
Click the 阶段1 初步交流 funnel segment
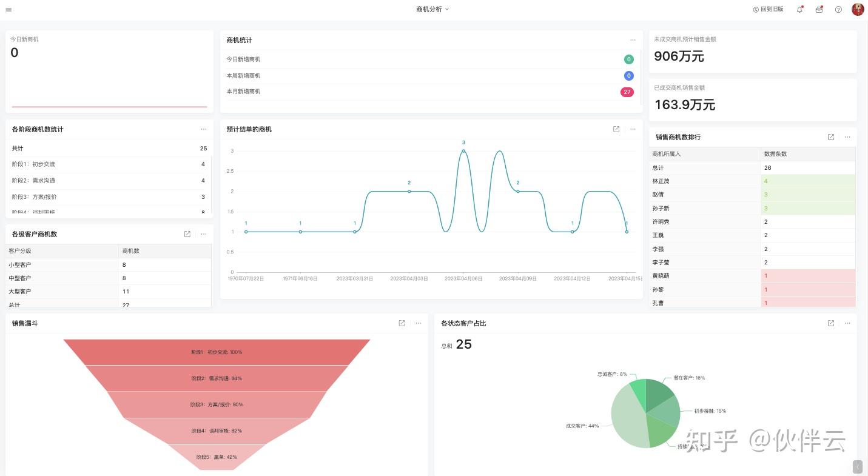217,352
